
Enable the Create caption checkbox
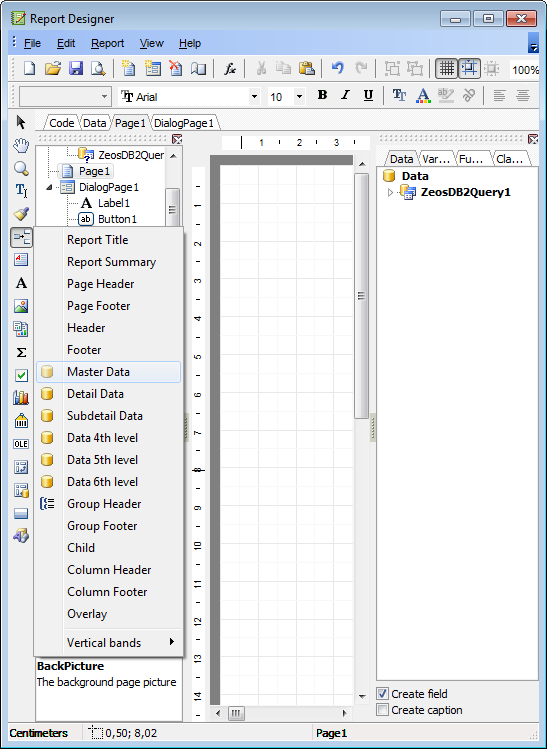coord(382,709)
